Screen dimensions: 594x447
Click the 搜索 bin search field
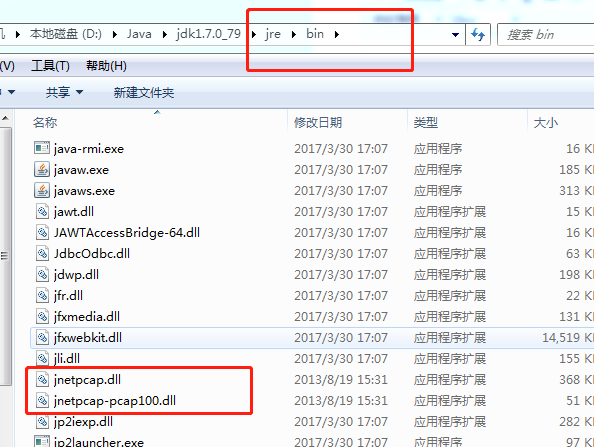pos(546,35)
